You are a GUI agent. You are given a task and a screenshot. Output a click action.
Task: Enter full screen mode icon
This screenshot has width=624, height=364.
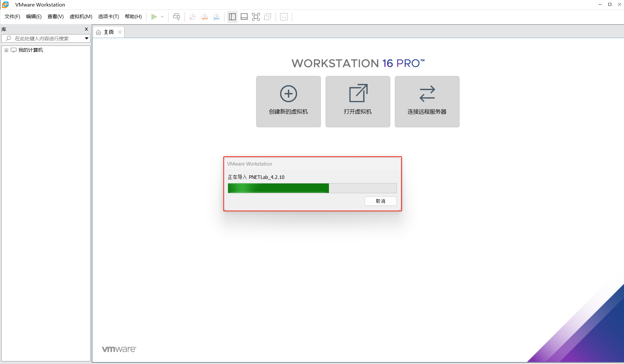[x=256, y=17]
